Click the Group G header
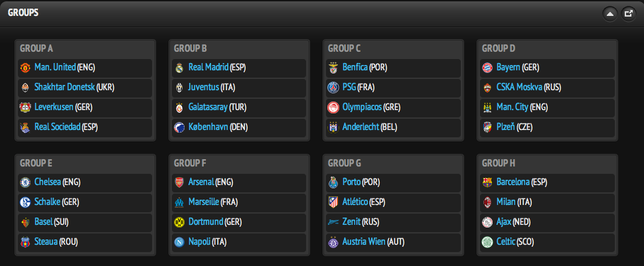 pos(345,163)
